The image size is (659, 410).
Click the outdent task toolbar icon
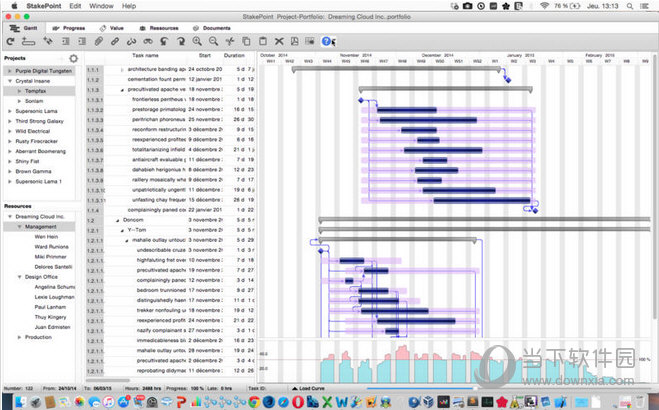66,41
